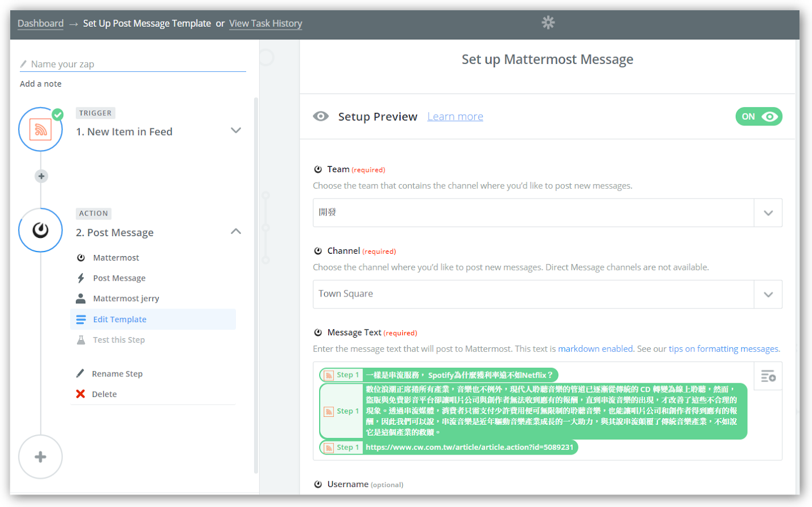Click the RSS feed trigger icon
This screenshot has width=812, height=507.
(x=40, y=129)
